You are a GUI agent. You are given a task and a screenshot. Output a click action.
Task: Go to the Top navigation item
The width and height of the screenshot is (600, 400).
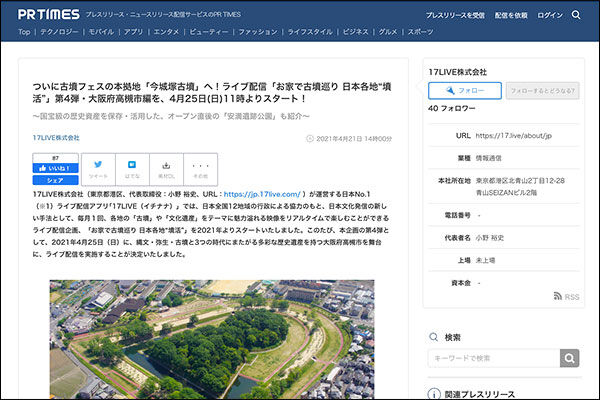pos(24,32)
